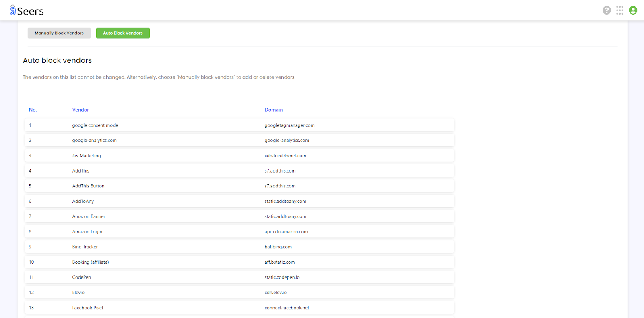The image size is (644, 318).
Task: Click s7.addthis.com domain in row 4
Action: 280,171
